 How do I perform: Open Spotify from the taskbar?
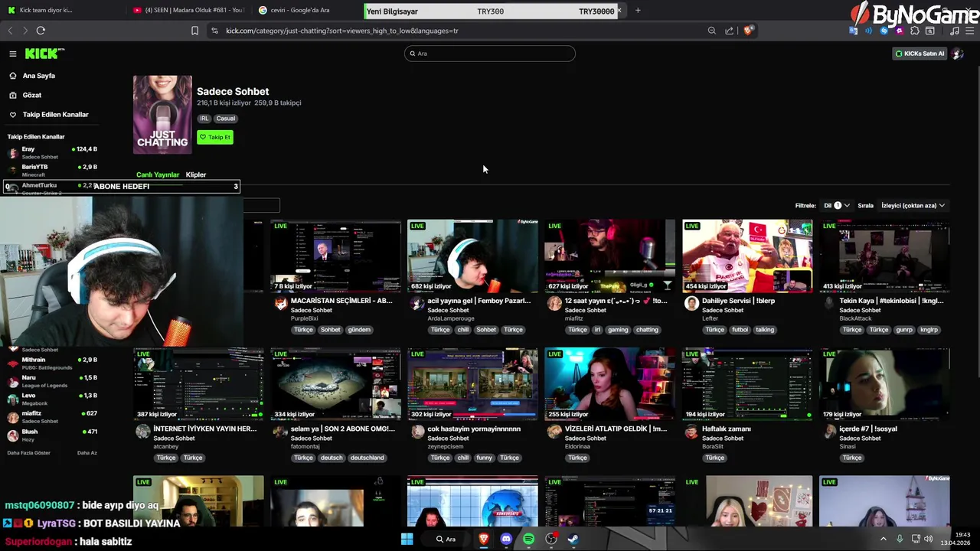point(528,539)
